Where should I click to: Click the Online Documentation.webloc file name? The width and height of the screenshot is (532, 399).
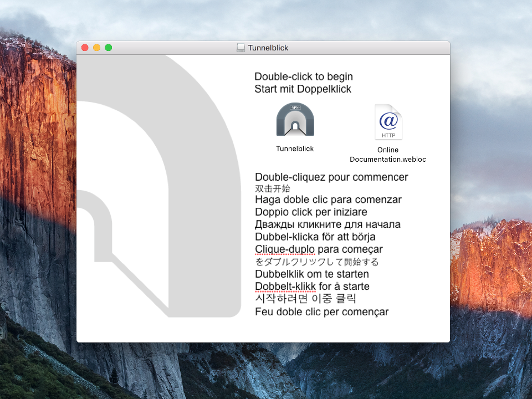click(x=388, y=155)
